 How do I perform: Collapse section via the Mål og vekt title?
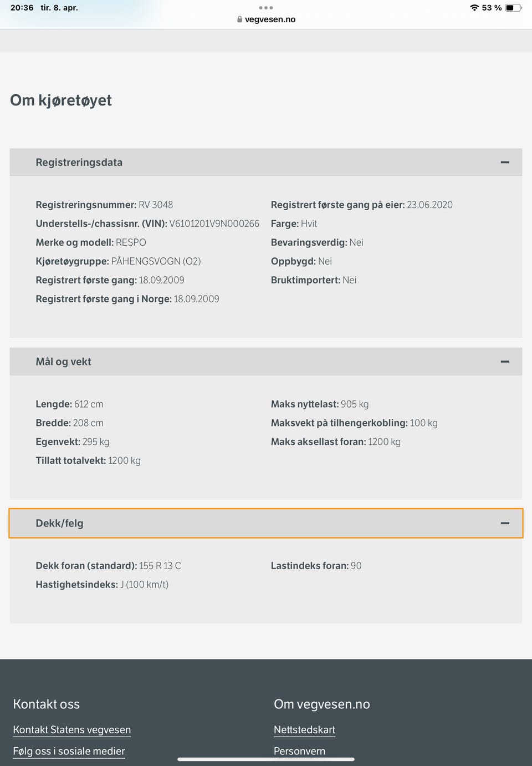pos(64,362)
